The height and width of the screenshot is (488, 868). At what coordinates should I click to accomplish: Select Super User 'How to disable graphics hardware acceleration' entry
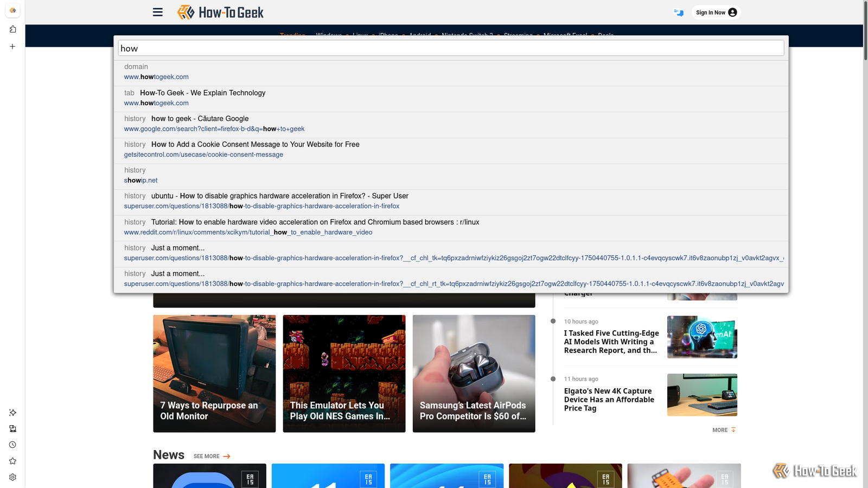pyautogui.click(x=451, y=202)
